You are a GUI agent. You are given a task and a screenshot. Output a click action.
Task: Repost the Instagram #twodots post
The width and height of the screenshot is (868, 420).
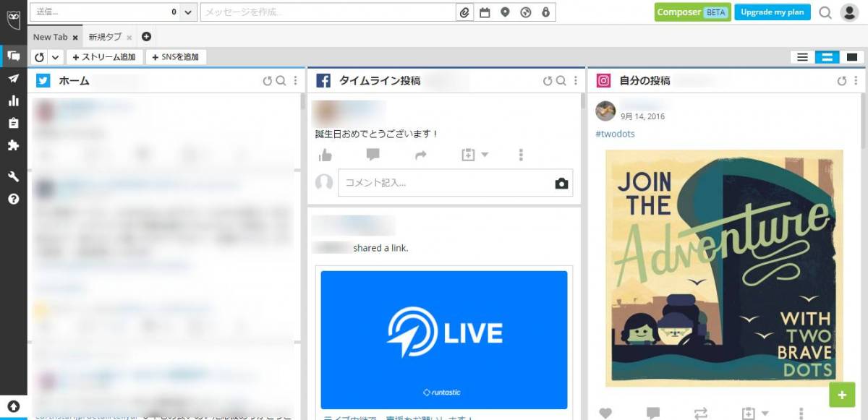(701, 413)
